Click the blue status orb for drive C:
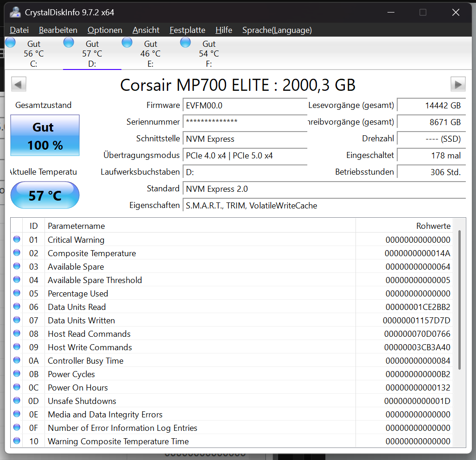Image resolution: width=476 pixels, height=460 pixels. tap(10, 43)
